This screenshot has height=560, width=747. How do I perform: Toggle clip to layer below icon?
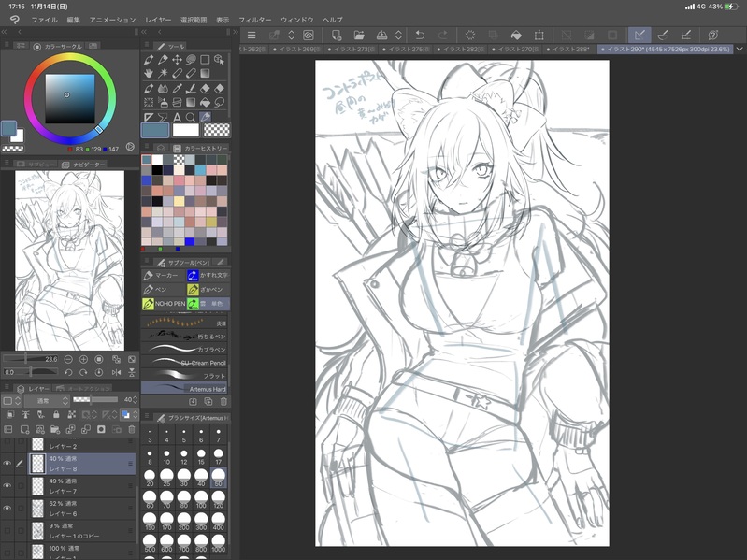[10, 415]
